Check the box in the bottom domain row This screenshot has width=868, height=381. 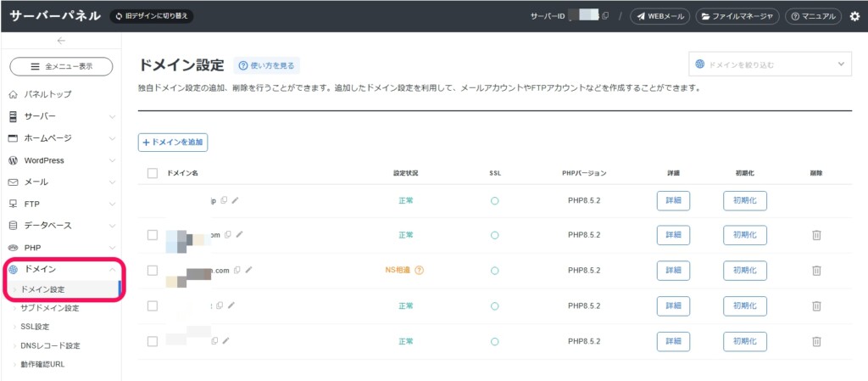pyautogui.click(x=153, y=342)
